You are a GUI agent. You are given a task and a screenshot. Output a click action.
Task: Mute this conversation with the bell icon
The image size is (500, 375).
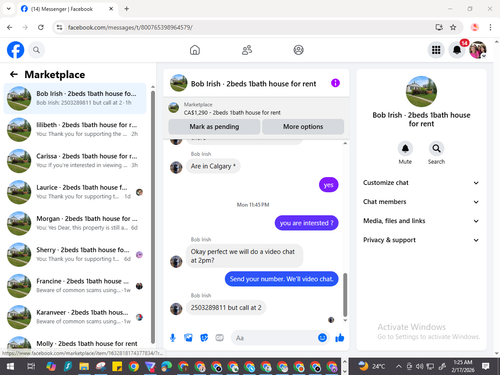pos(405,148)
